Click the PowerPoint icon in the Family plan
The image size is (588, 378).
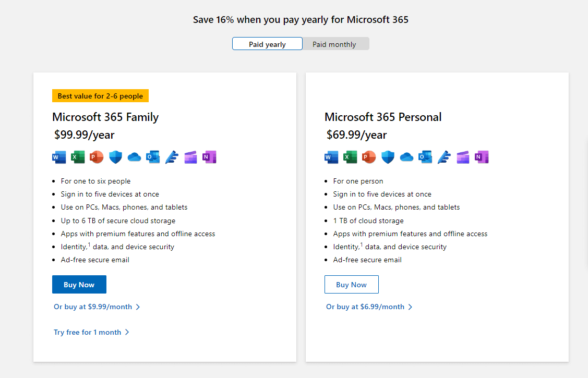point(97,157)
